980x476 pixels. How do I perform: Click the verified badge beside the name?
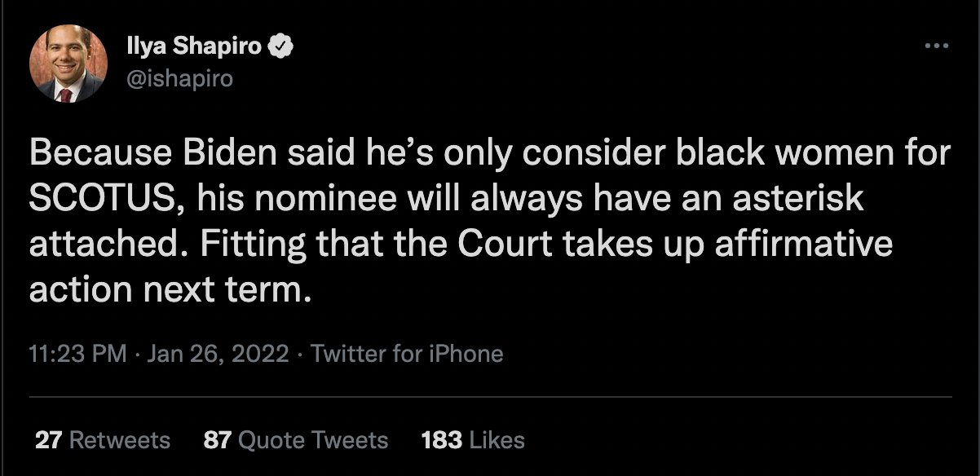(x=281, y=47)
